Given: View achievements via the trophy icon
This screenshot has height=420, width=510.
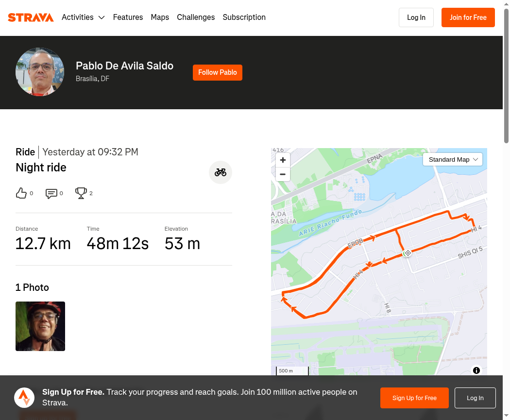Looking at the screenshot, I should tap(81, 193).
